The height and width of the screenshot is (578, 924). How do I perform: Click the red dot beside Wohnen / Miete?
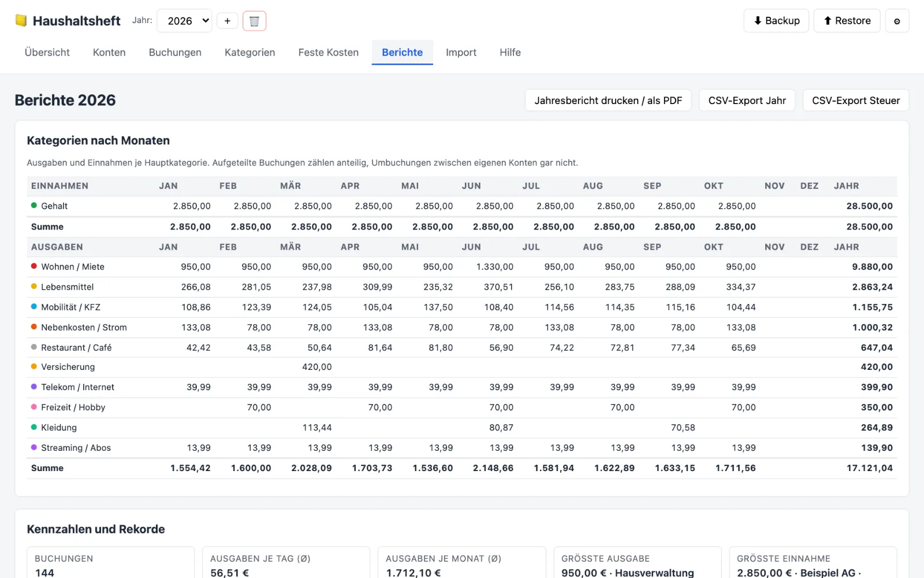[34, 266]
